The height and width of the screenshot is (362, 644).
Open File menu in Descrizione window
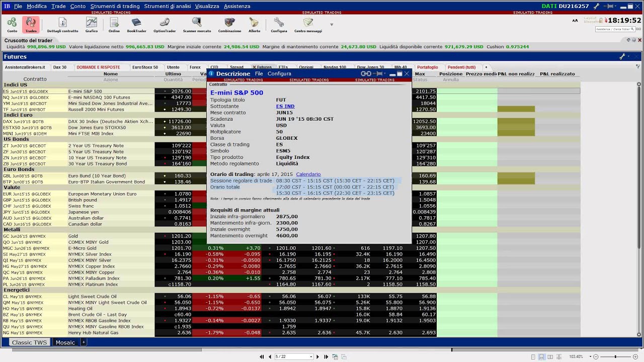click(259, 73)
